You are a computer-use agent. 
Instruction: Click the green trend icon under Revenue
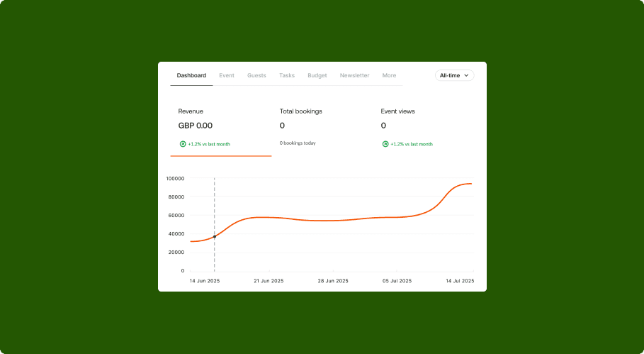coord(182,144)
